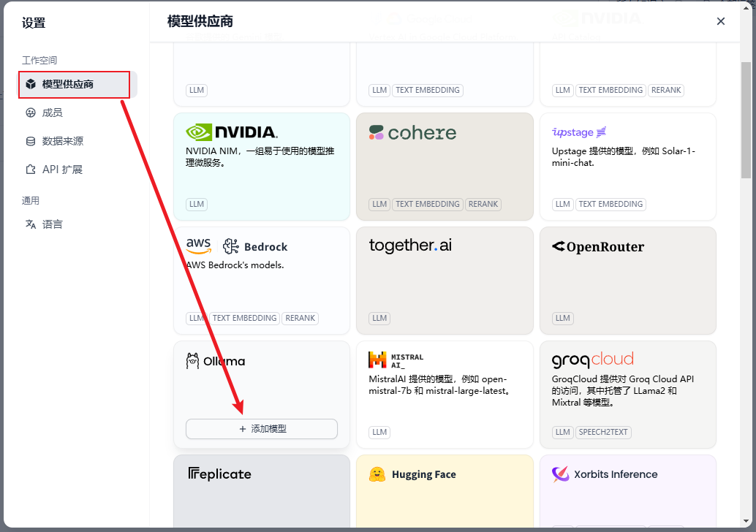Click the cube icon beside 模型供应商

click(x=31, y=84)
